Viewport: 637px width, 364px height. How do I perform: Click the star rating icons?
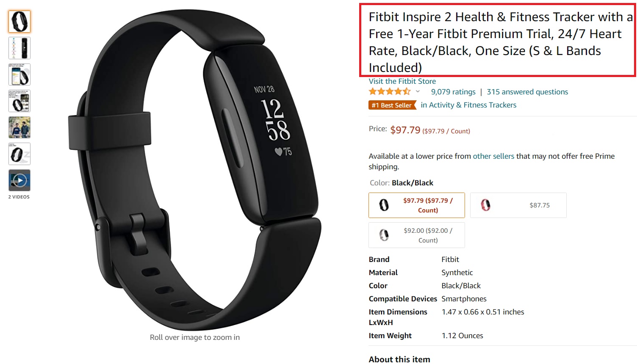pos(390,91)
